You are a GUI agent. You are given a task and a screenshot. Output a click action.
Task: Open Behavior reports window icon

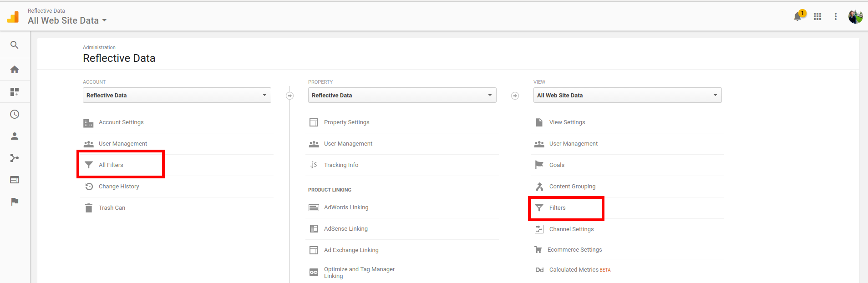click(x=15, y=180)
